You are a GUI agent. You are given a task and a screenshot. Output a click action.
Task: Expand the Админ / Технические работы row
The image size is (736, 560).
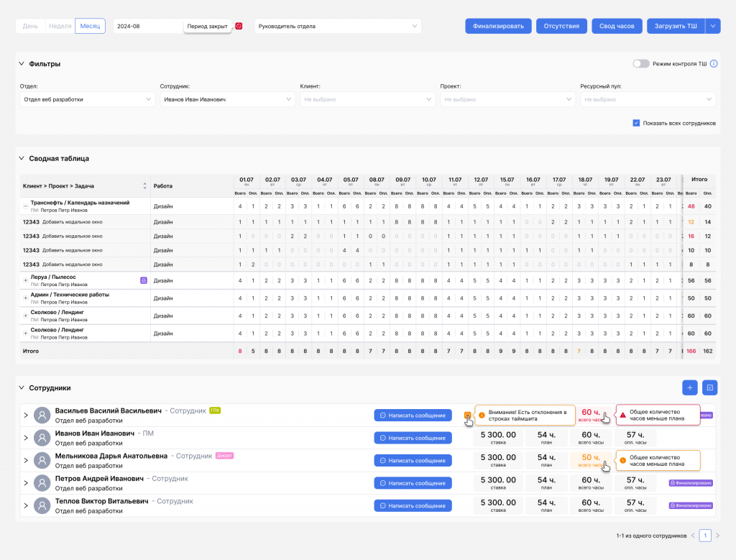click(26, 298)
